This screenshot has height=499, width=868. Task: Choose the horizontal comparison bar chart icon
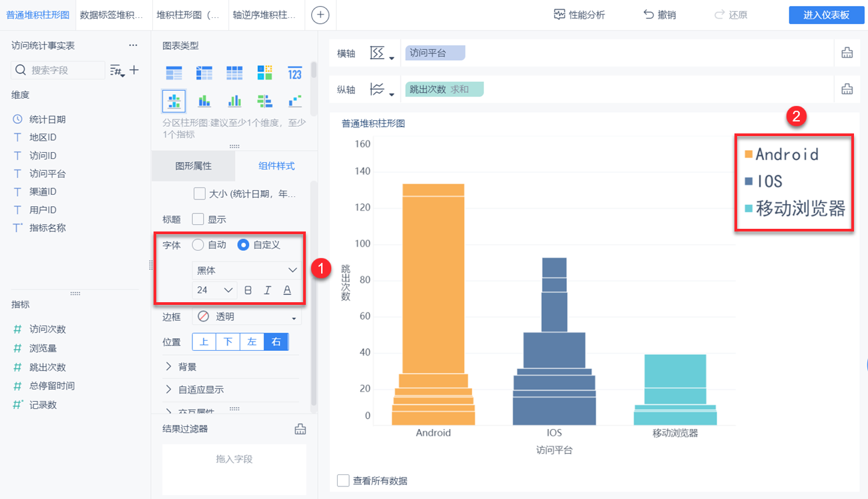(x=265, y=101)
